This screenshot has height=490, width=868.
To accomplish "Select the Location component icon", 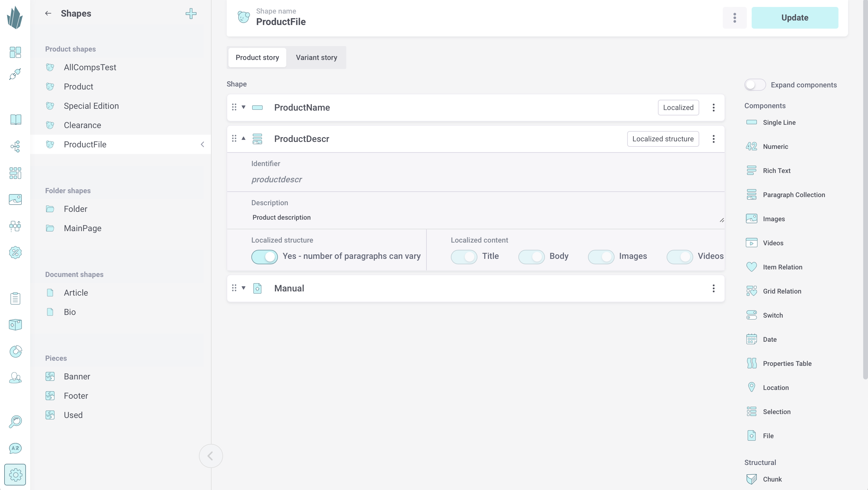I will click(x=752, y=388).
